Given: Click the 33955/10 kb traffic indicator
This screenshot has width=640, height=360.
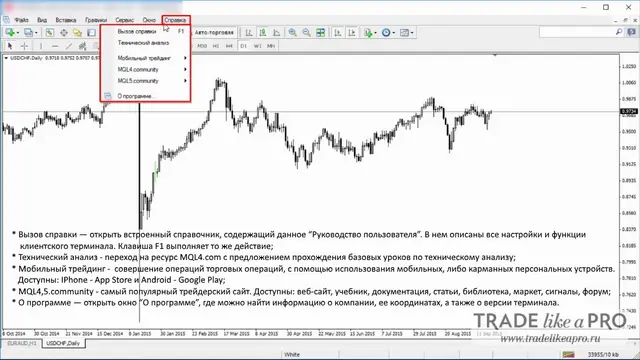Looking at the screenshot, I should click(x=603, y=354).
